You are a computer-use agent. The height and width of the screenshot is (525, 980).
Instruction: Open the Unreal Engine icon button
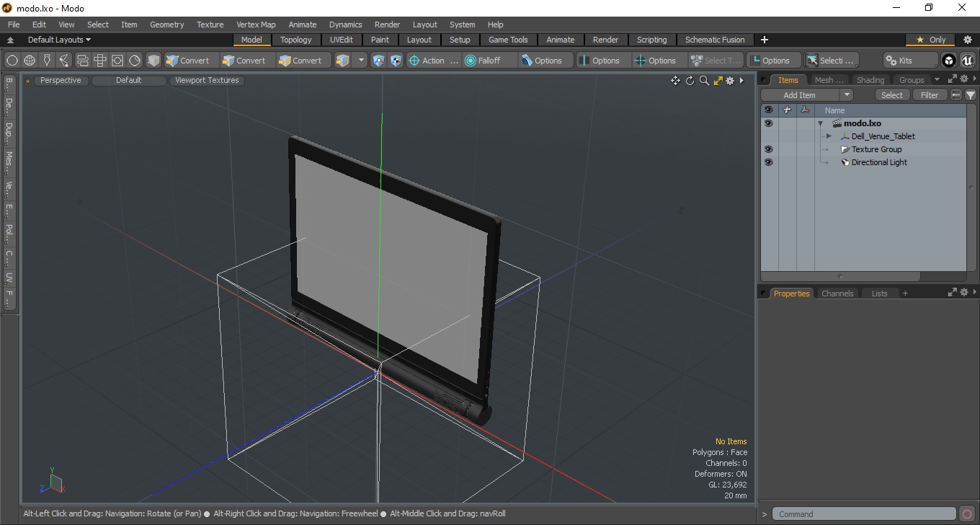(x=967, y=61)
